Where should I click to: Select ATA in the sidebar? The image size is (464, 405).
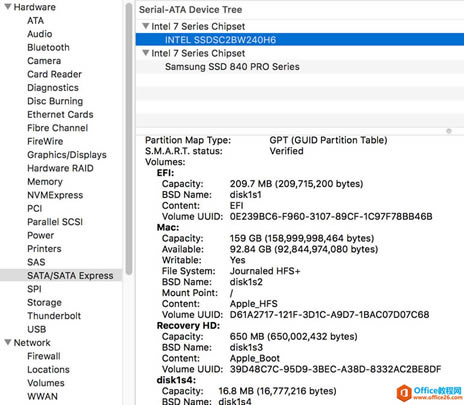(x=35, y=21)
